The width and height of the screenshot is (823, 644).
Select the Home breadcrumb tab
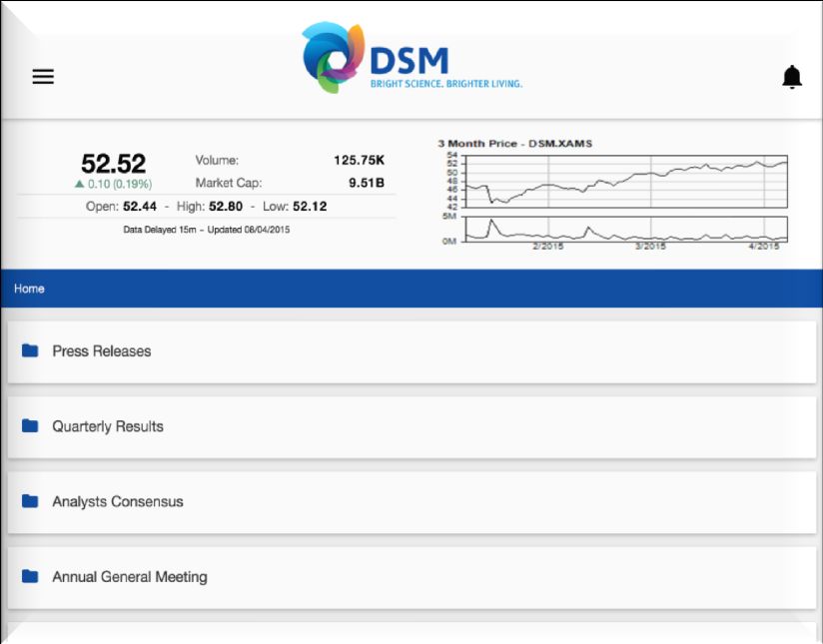tap(29, 289)
